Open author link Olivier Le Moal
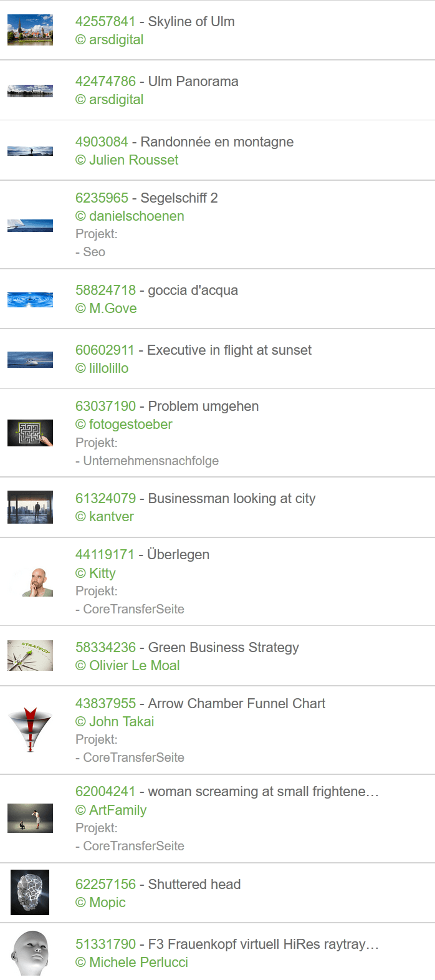 (x=134, y=665)
